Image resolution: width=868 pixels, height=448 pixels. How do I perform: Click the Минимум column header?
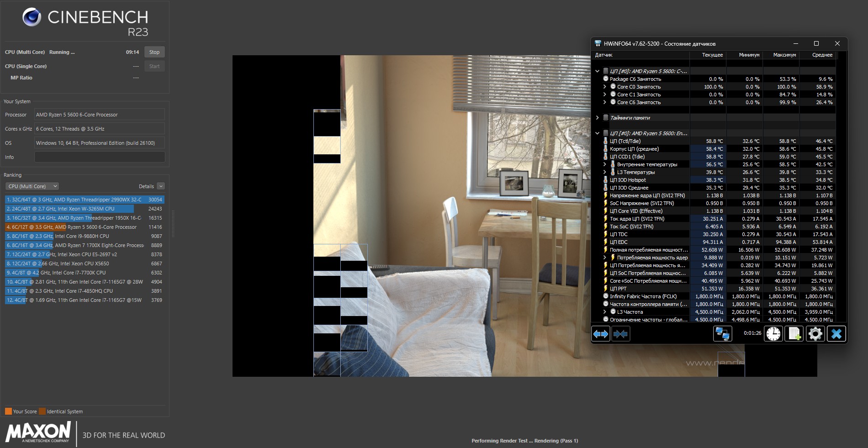(745, 55)
